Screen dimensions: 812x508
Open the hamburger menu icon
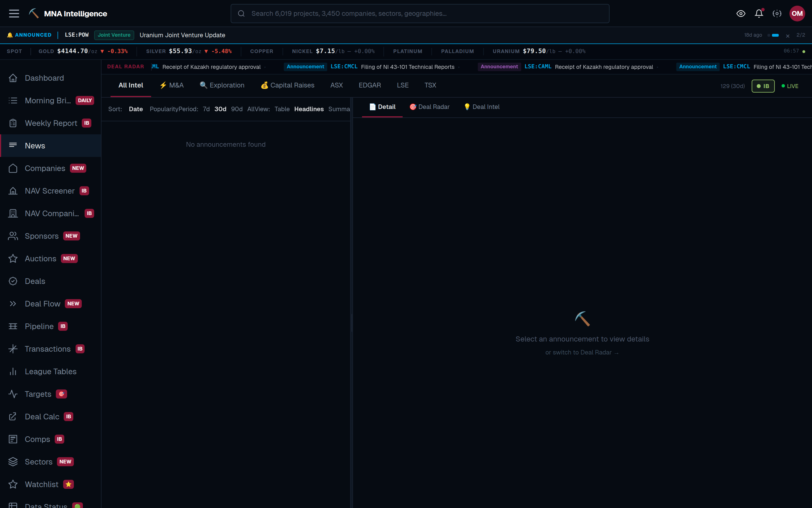point(14,14)
